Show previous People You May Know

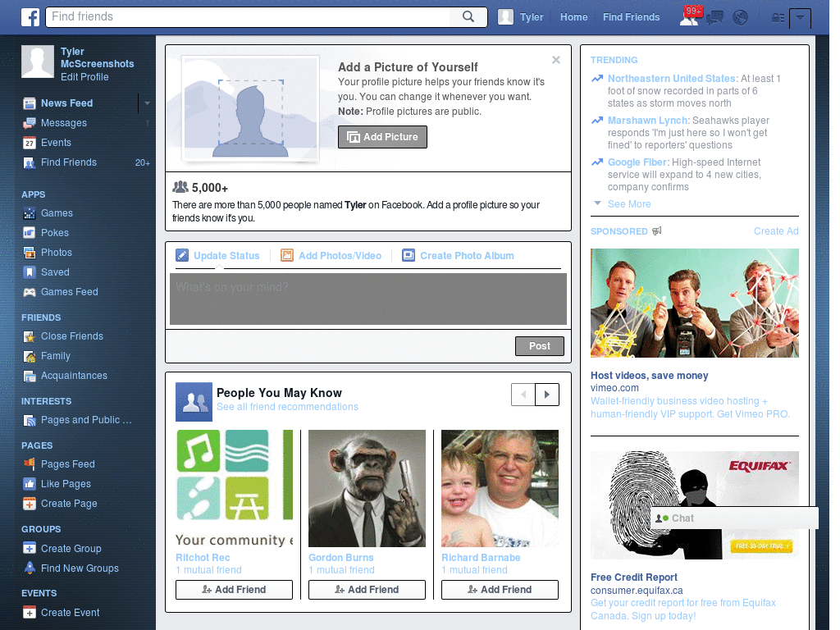[523, 395]
